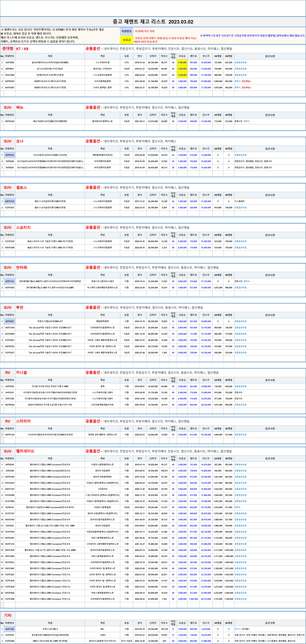Viewport: 306px width, 644px height.
Task: Select car number cell '169하1334'
Action: [x=10, y=434]
